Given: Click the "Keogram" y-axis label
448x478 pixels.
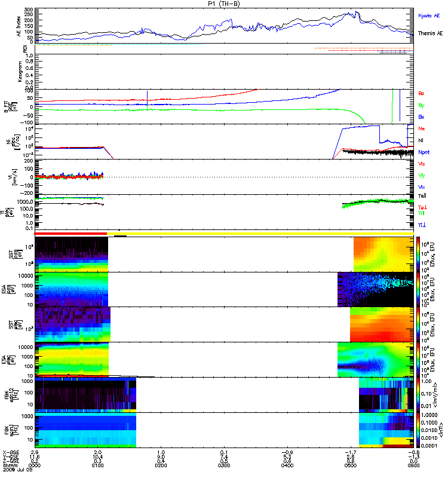Looking at the screenshot, I should [x=20, y=72].
